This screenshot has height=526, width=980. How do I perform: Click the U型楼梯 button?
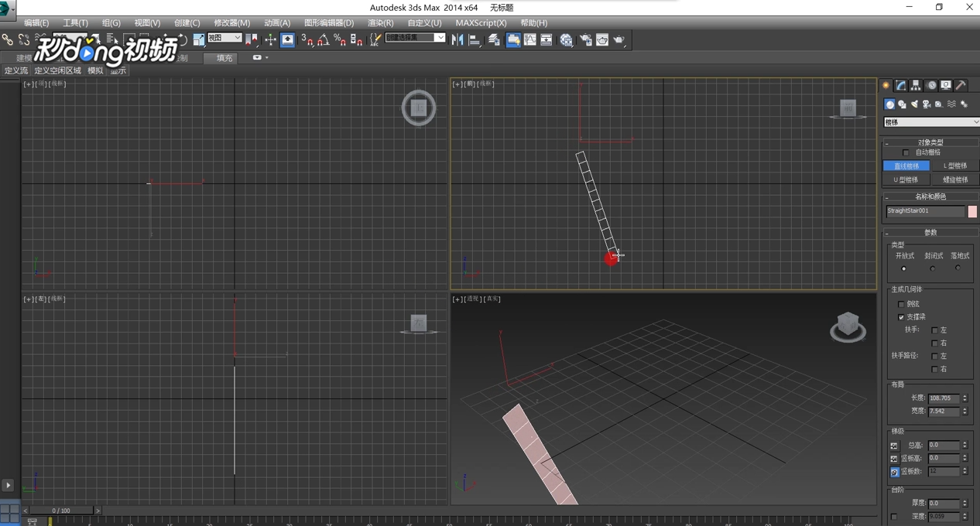(x=906, y=179)
